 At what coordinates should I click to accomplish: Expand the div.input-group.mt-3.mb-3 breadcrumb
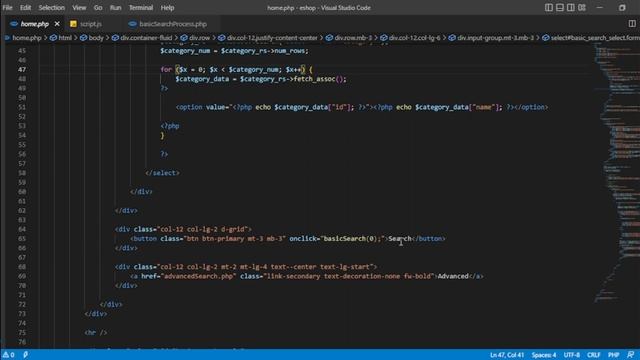coord(491,38)
